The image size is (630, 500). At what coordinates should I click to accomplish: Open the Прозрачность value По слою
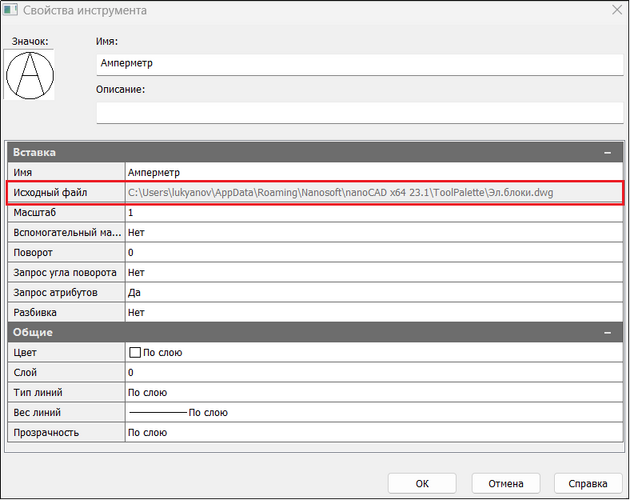coord(374,432)
